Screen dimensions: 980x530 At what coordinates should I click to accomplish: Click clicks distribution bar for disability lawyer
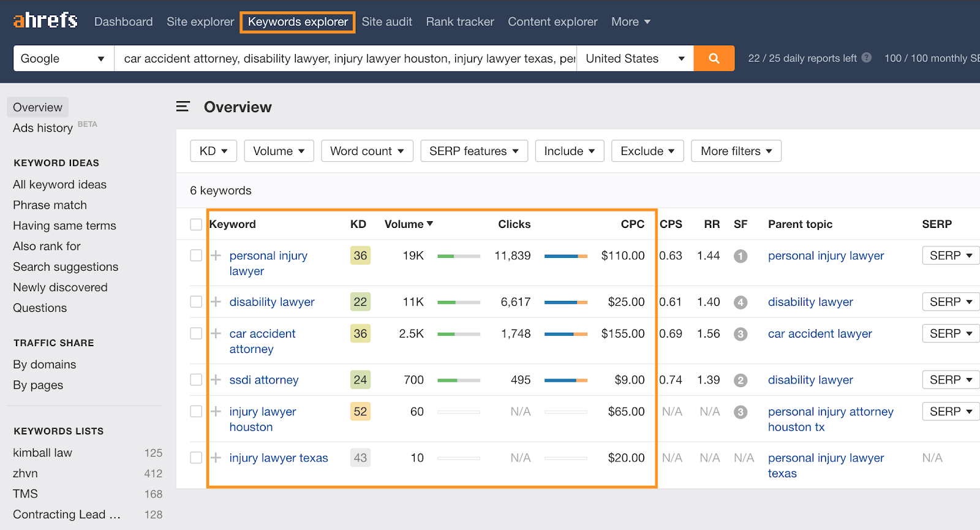coord(566,302)
